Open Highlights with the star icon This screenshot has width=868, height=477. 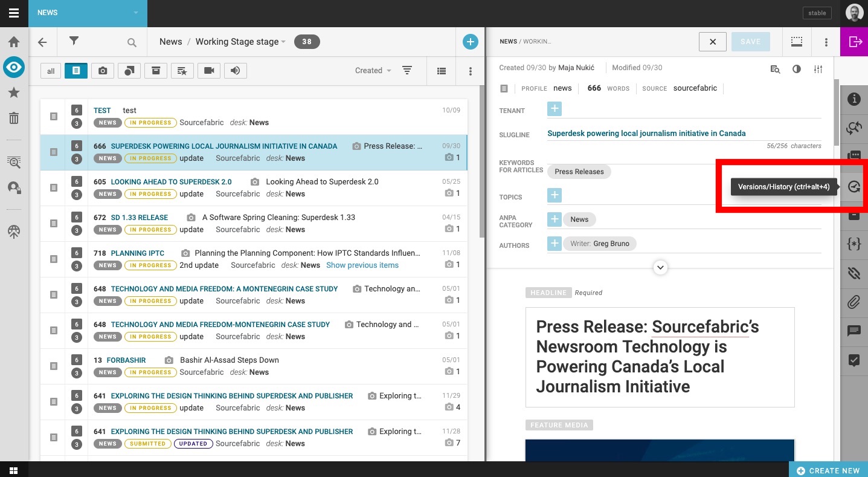coord(13,92)
